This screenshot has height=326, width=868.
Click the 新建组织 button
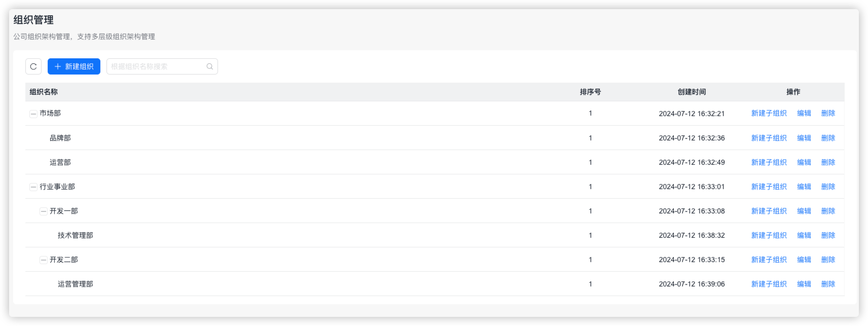tap(74, 66)
